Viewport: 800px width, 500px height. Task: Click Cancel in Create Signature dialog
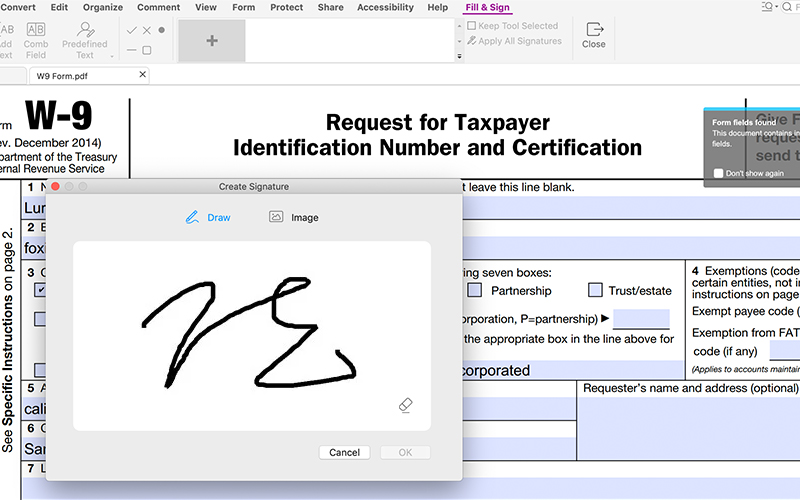[344, 453]
